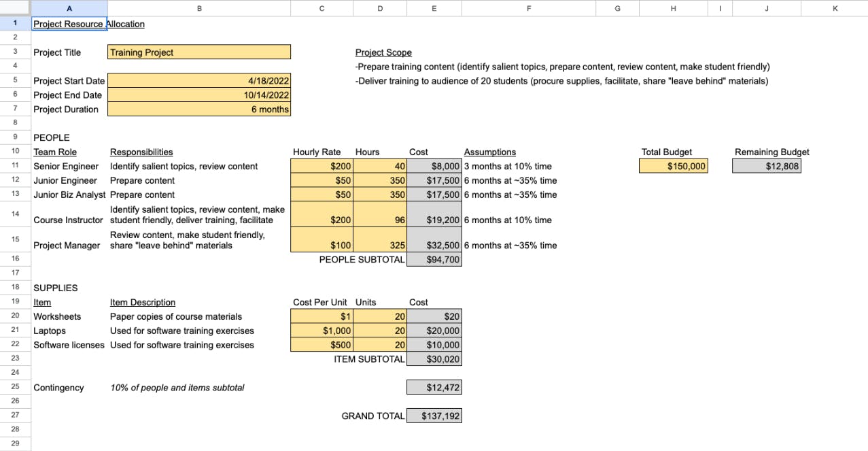Select the Contingency amount $12,472
The width and height of the screenshot is (868, 451).
pyautogui.click(x=434, y=387)
